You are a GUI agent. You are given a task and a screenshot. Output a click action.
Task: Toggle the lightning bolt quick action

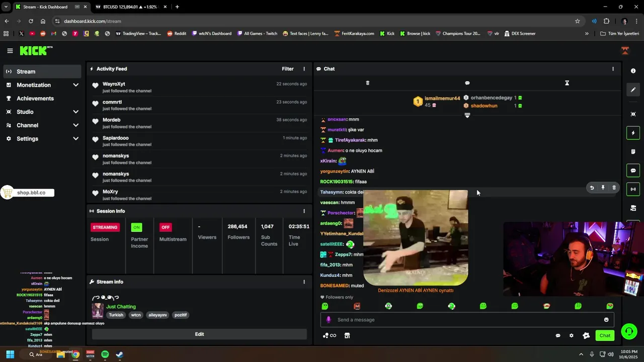pos(633,133)
